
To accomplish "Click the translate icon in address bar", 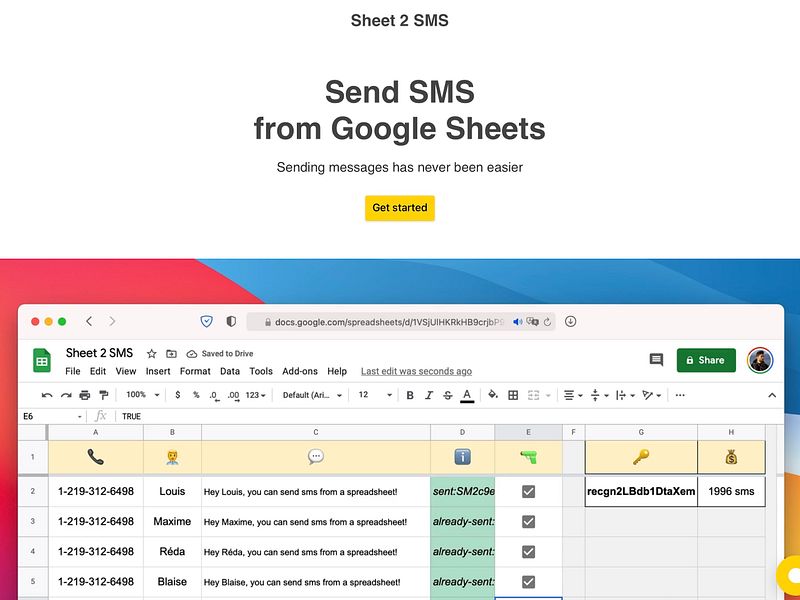I will pyautogui.click(x=532, y=322).
